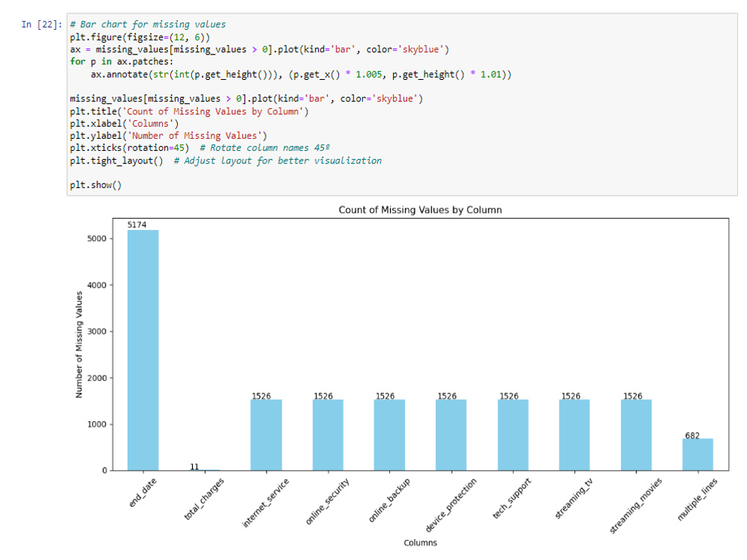The image size is (747, 560).
Task: Click the In [22]: cell prompt
Action: coord(42,25)
